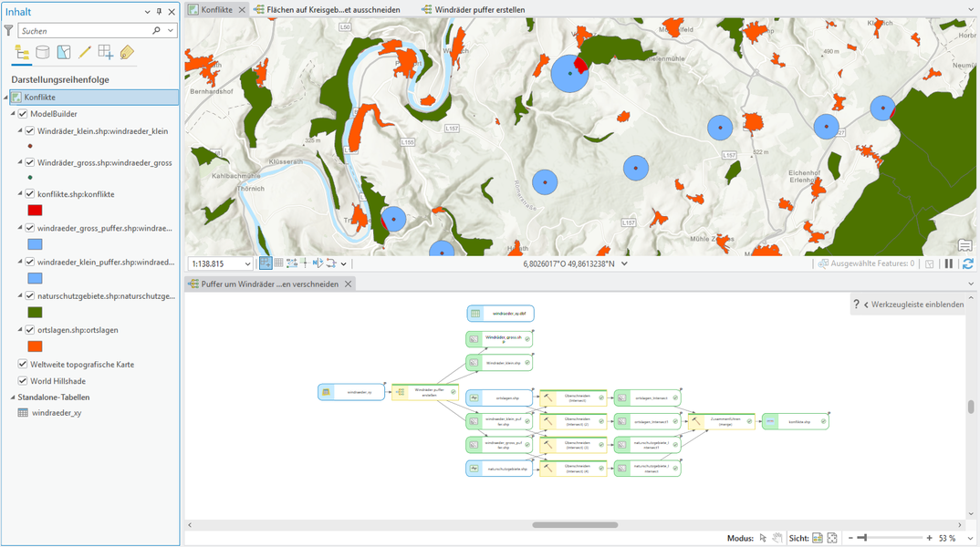Collapse the ModelBuilder group layer
This screenshot has width=980, height=547.
pyautogui.click(x=13, y=114)
